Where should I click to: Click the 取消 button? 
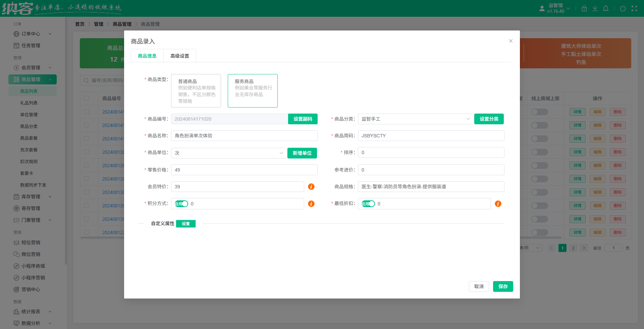coord(479,286)
